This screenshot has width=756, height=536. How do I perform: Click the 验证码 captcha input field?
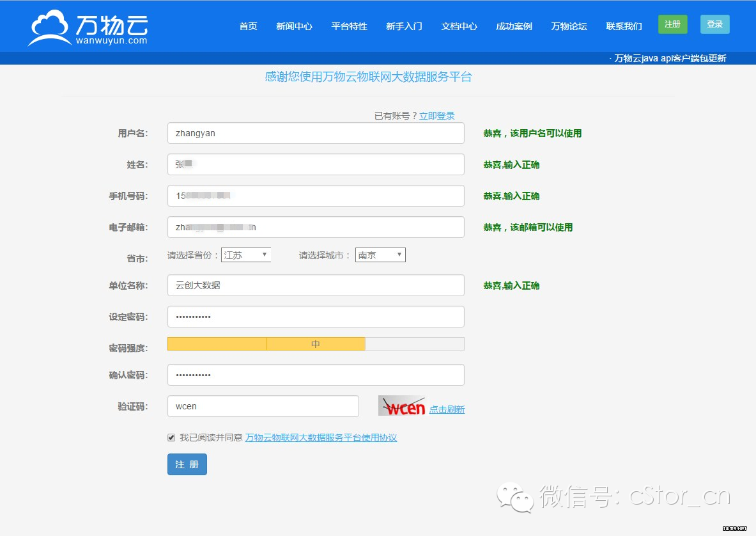tap(263, 406)
